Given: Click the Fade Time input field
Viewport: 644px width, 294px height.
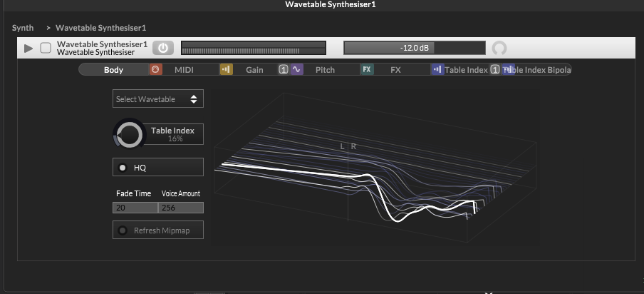Looking at the screenshot, I should coord(135,208).
